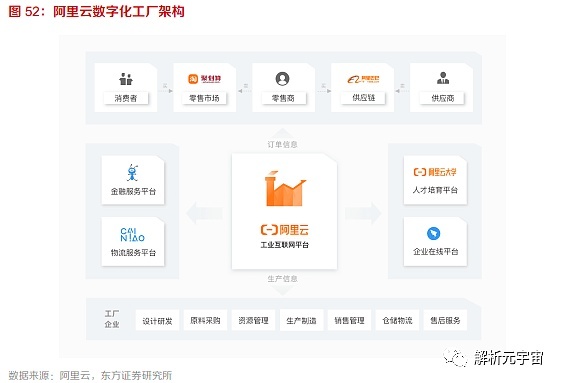This screenshot has width=561, height=383.
Task: Click the 生产信息 label
Action: (282, 278)
